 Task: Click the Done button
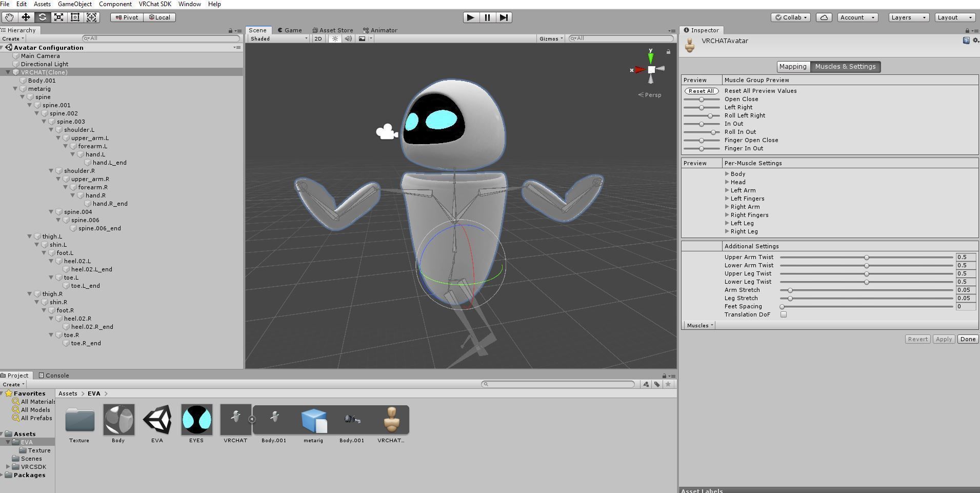968,339
